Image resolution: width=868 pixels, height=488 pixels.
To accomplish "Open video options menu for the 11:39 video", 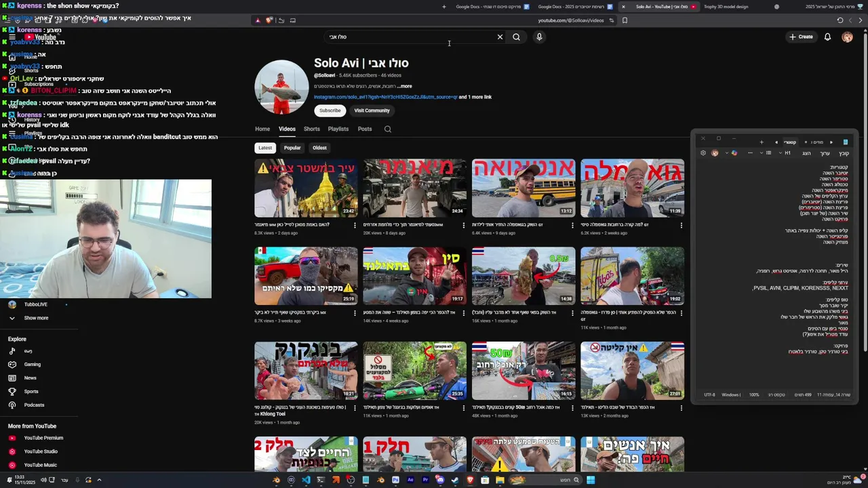I will coord(682,225).
